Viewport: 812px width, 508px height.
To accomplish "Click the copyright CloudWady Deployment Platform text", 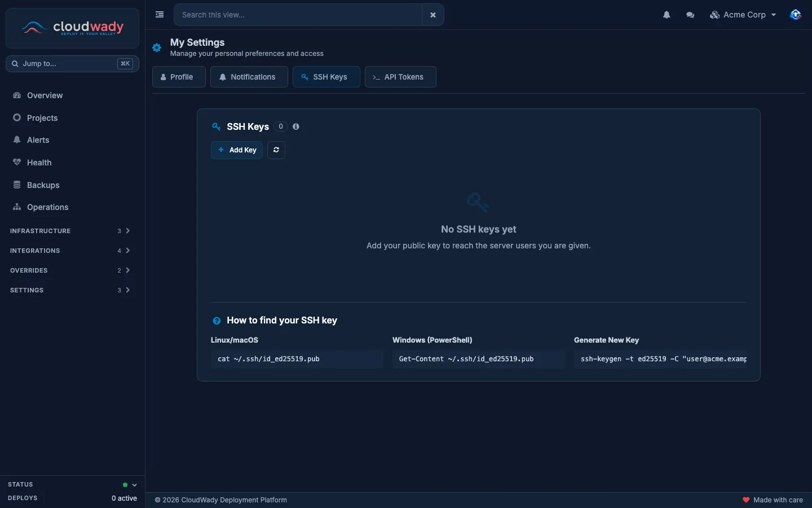I will [x=221, y=500].
